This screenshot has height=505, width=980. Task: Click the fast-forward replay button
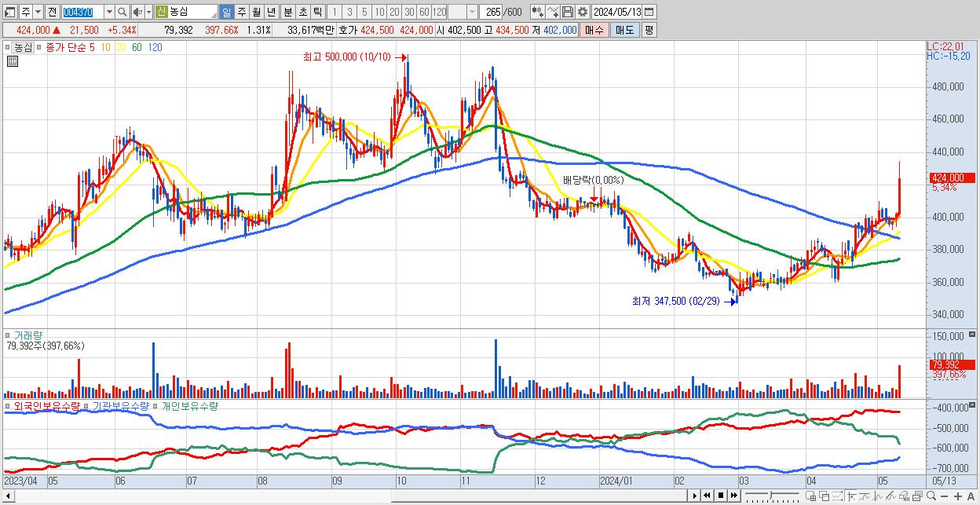pyautogui.click(x=733, y=496)
